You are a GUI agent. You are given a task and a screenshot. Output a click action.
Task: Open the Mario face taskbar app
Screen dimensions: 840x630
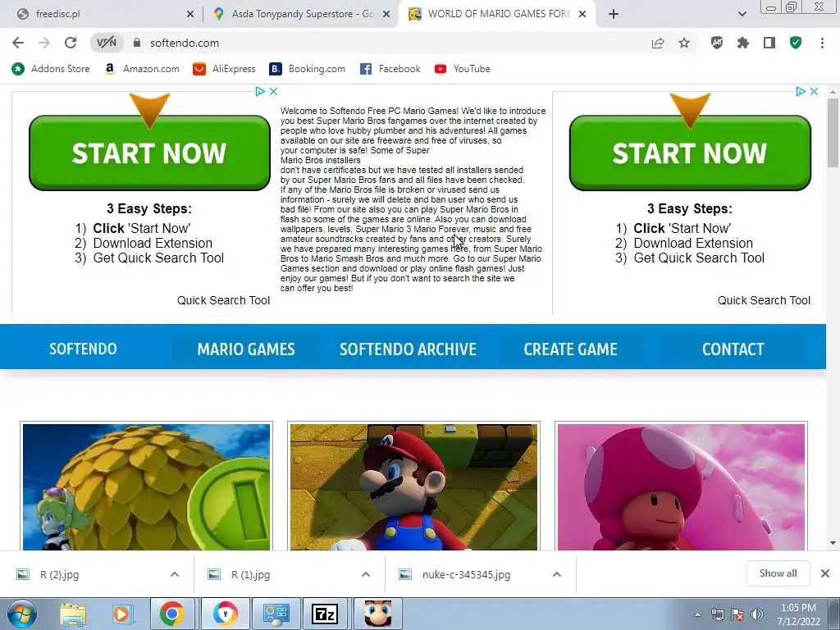pyautogui.click(x=377, y=614)
